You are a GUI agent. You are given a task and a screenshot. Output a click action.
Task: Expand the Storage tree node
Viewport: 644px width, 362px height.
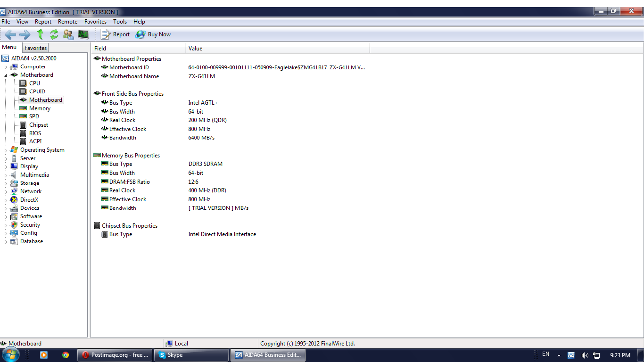pos(6,183)
